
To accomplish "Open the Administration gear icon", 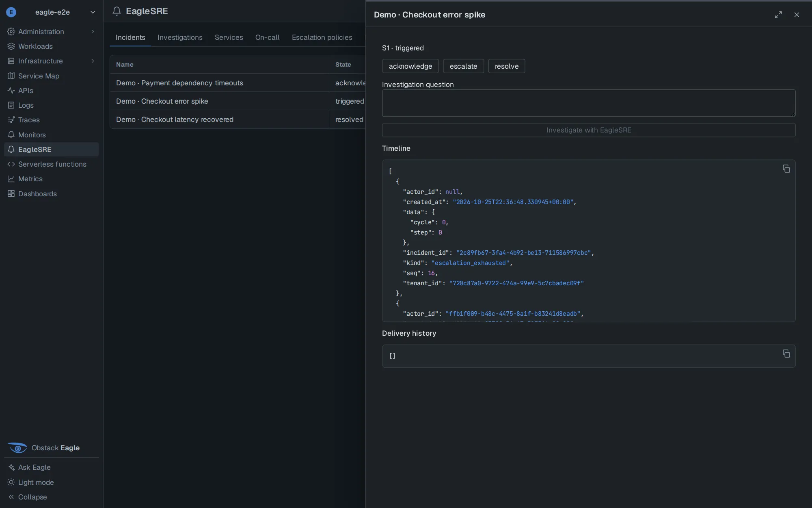I will point(11,32).
